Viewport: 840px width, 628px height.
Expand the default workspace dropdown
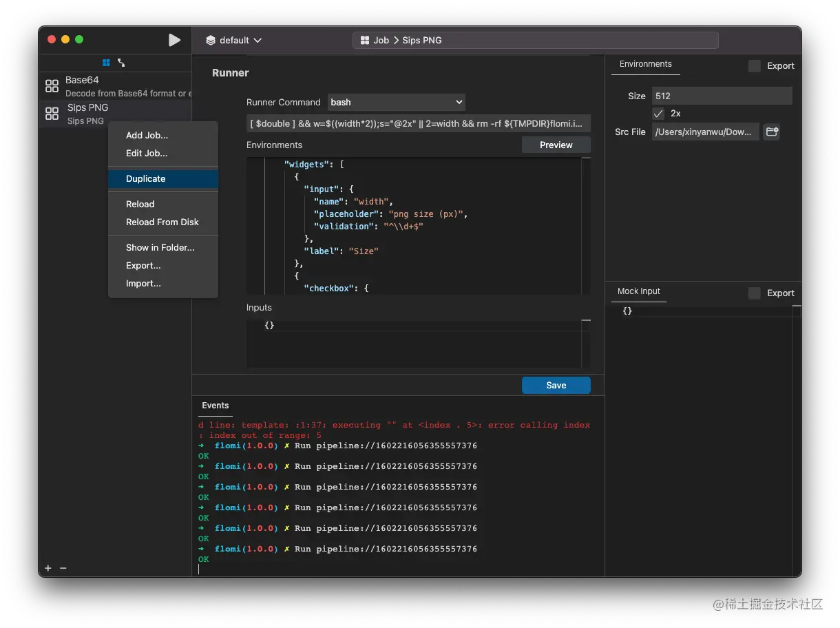[x=234, y=41]
